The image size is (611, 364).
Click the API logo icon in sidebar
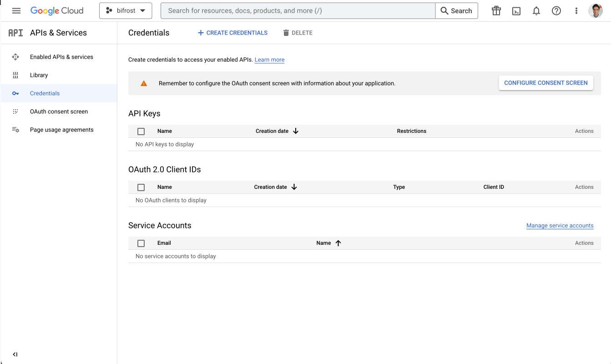[15, 33]
